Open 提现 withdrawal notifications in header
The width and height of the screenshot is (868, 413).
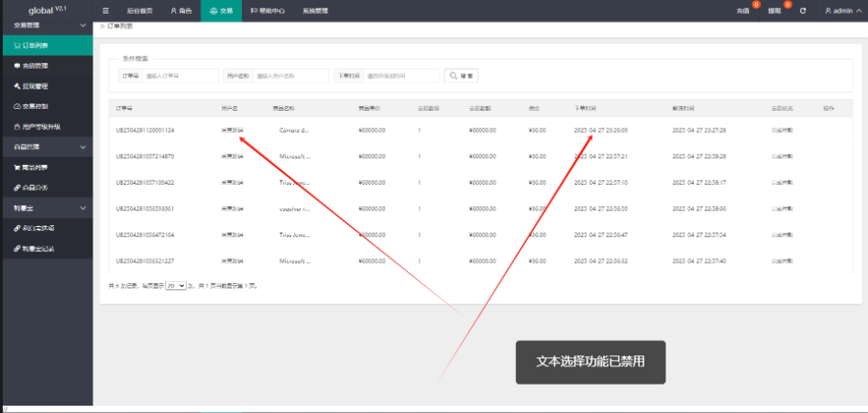(x=775, y=11)
